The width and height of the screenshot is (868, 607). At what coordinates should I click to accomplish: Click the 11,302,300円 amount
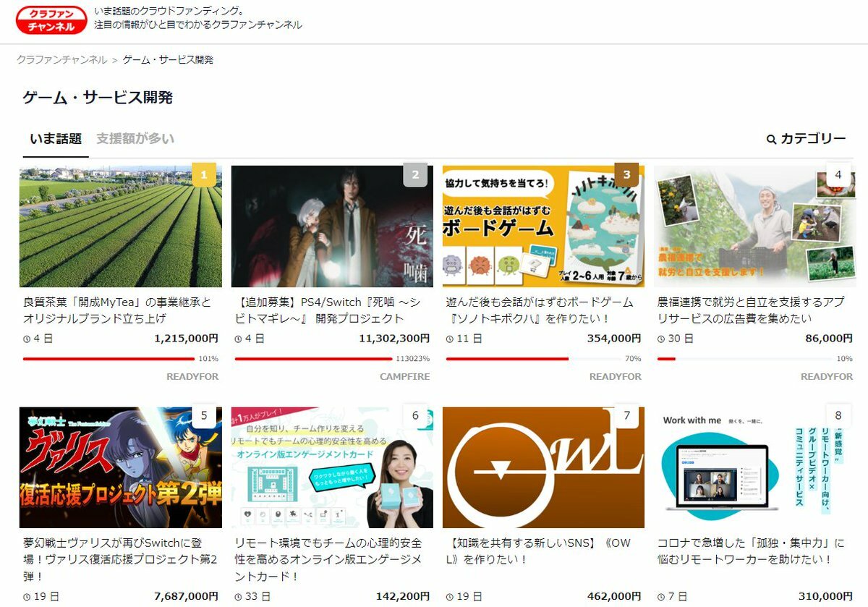(394, 339)
